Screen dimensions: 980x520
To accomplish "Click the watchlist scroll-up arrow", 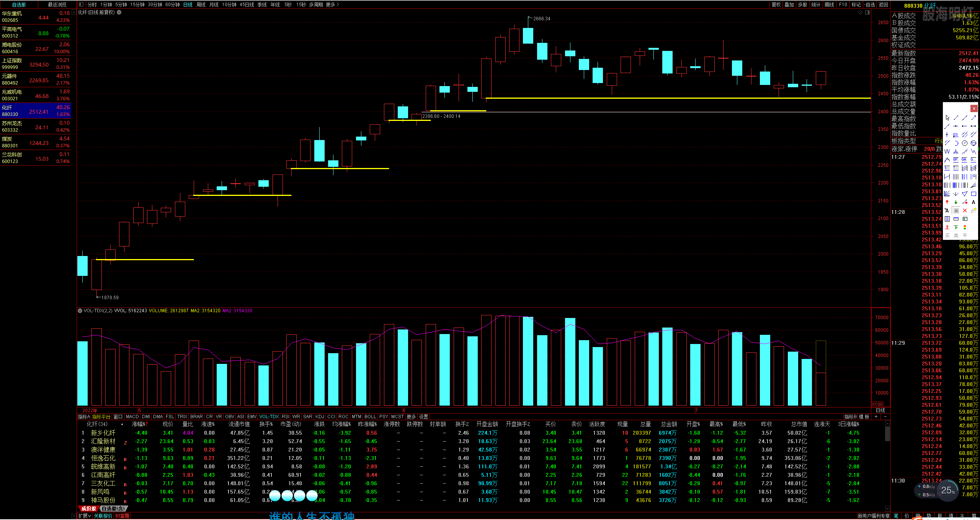I will pos(74,13).
